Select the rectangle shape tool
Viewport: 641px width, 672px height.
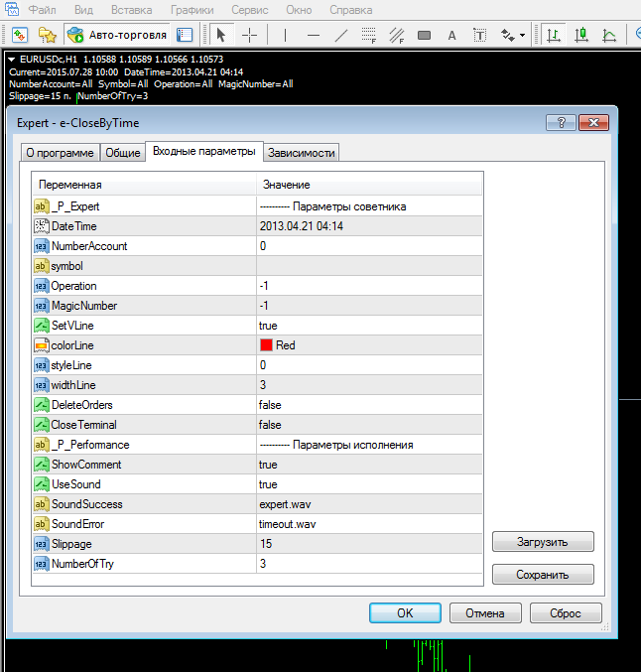click(x=425, y=35)
